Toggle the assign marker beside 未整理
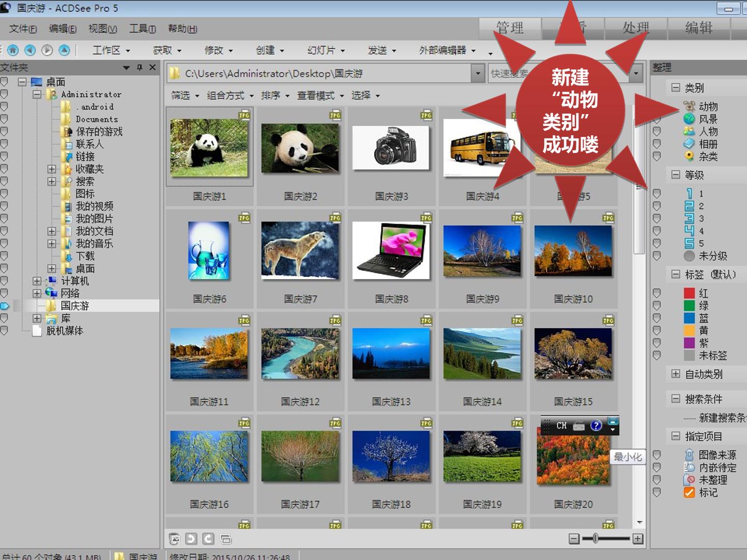This screenshot has width=747, height=560. click(x=657, y=480)
